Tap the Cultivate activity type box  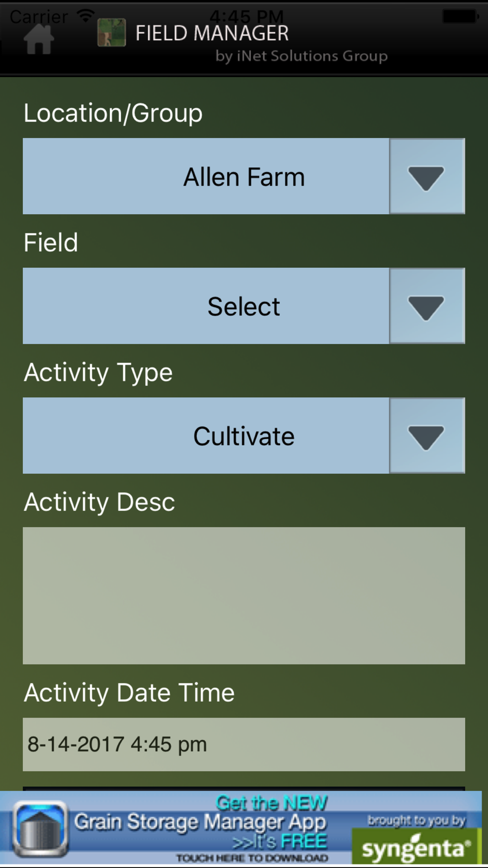click(206, 436)
